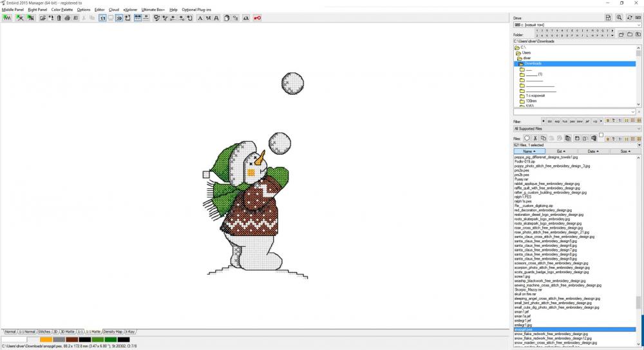
Task: Sort files by the Name column header
Action: click(x=529, y=151)
